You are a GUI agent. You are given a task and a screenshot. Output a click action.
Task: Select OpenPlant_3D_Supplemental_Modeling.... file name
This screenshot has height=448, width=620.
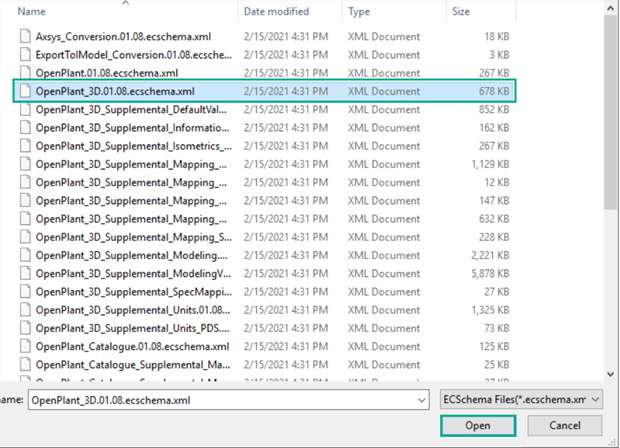coord(132,255)
